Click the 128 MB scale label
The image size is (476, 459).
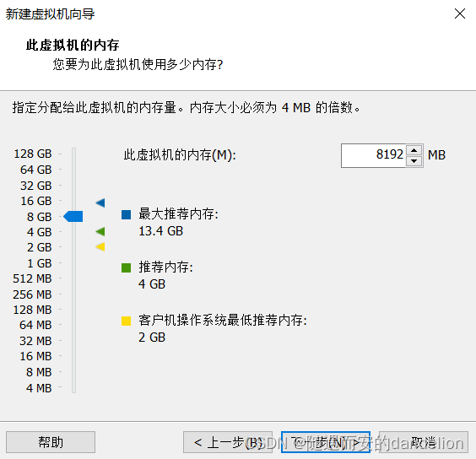click(32, 310)
